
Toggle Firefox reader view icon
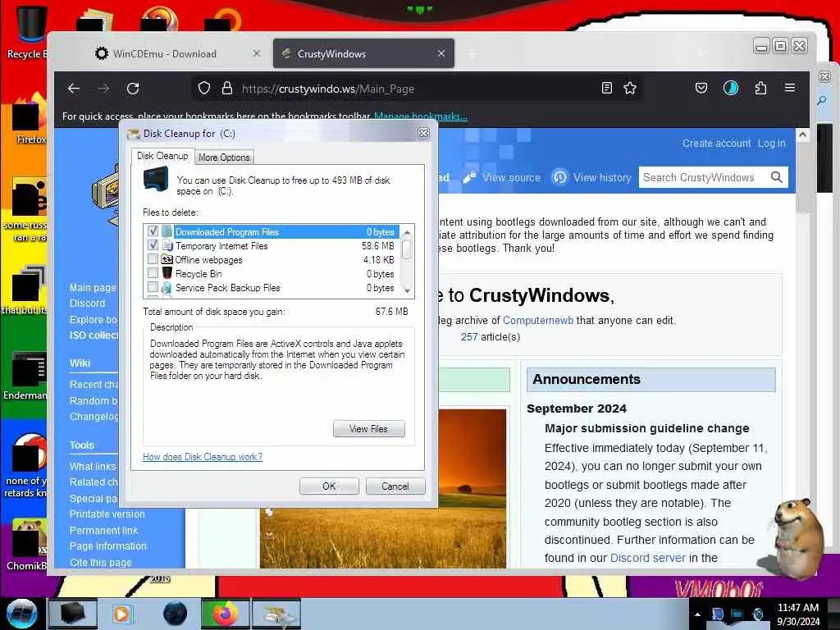[x=606, y=89]
